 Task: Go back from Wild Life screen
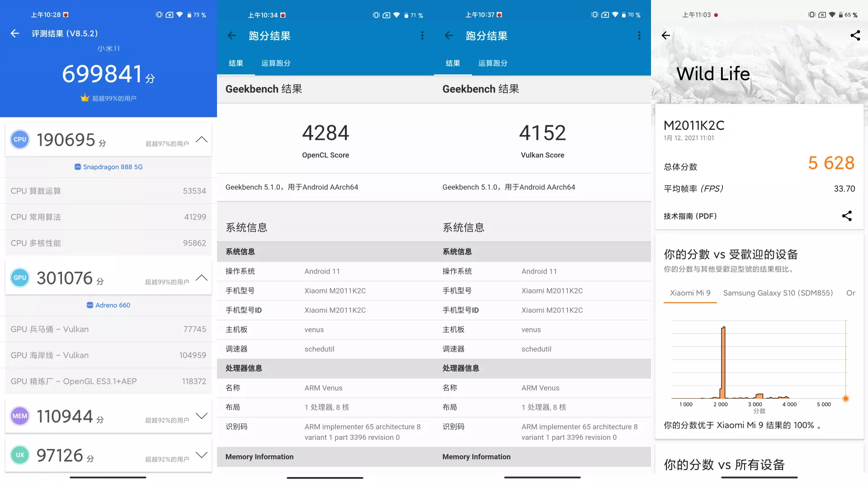coord(666,35)
